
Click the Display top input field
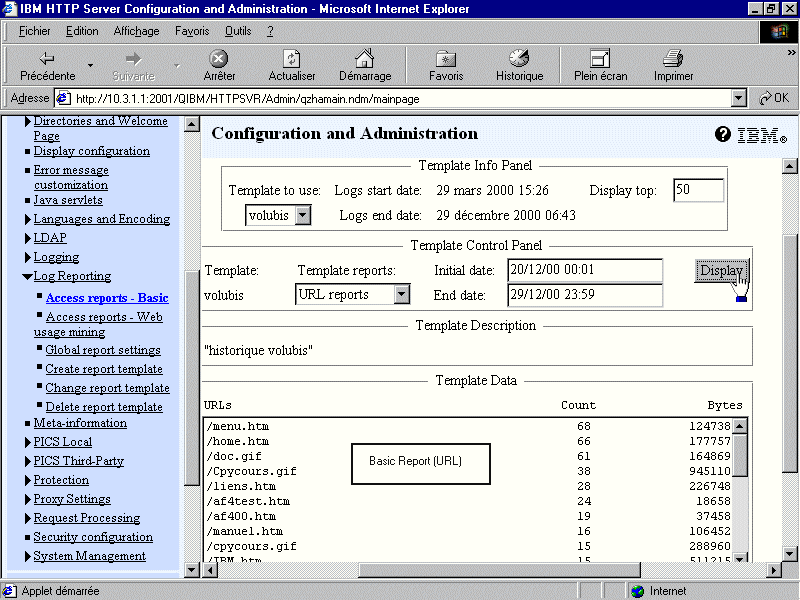pos(698,190)
